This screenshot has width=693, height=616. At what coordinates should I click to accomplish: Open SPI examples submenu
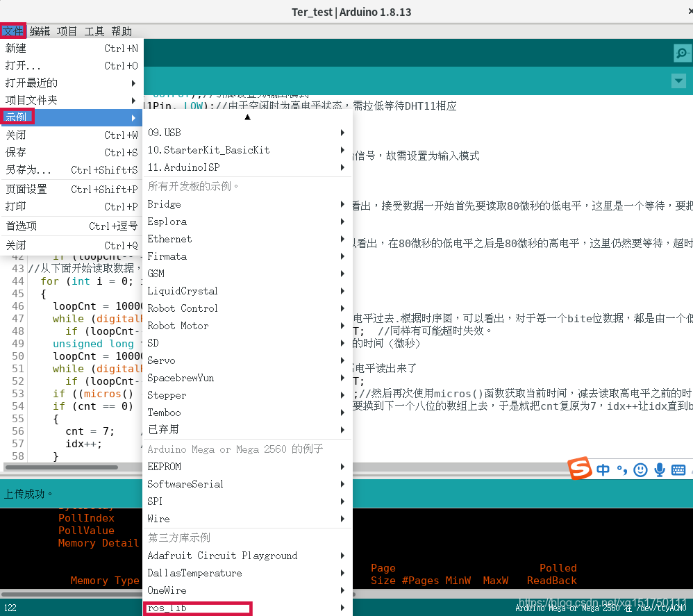click(247, 501)
